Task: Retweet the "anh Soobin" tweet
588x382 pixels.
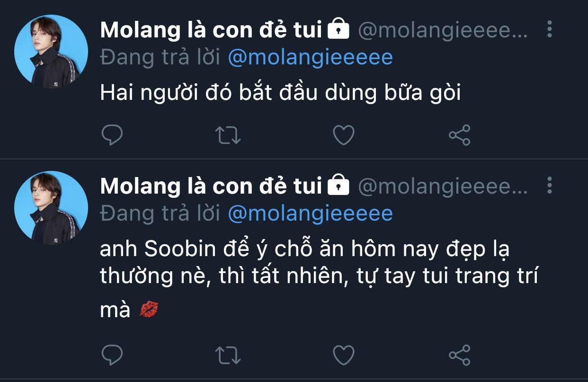Action: pyautogui.click(x=228, y=355)
